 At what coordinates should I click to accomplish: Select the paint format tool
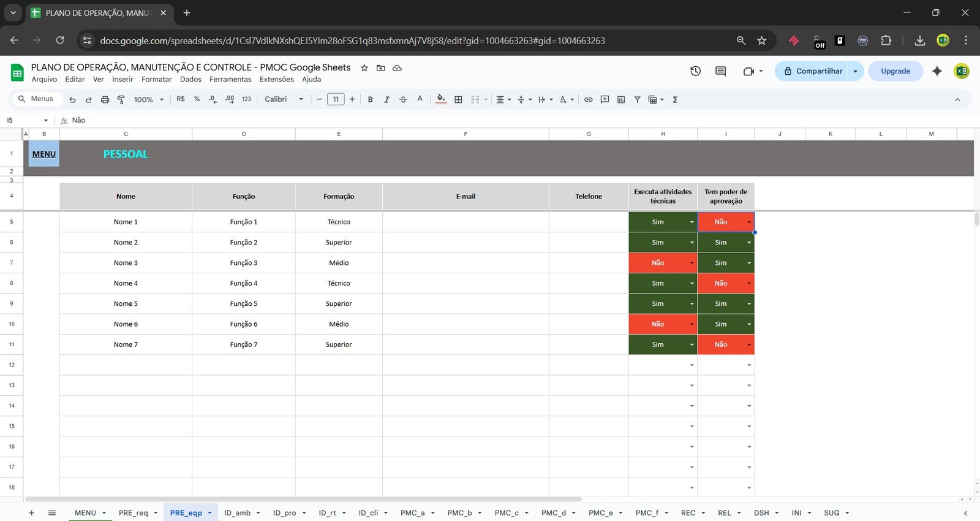pos(121,99)
